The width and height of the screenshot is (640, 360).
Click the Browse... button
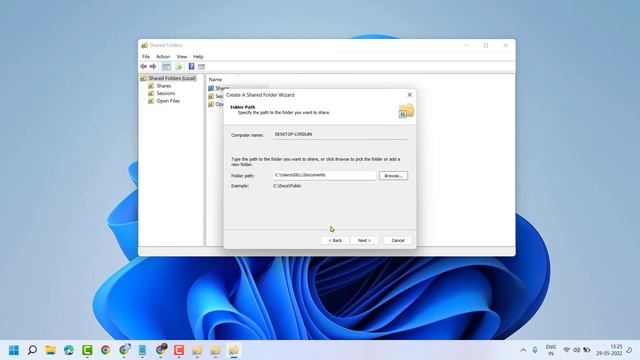(x=393, y=176)
